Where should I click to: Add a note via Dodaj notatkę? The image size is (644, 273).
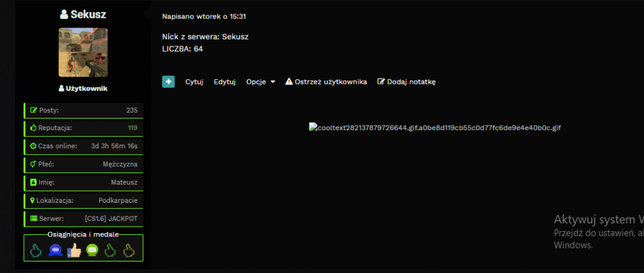(x=406, y=82)
